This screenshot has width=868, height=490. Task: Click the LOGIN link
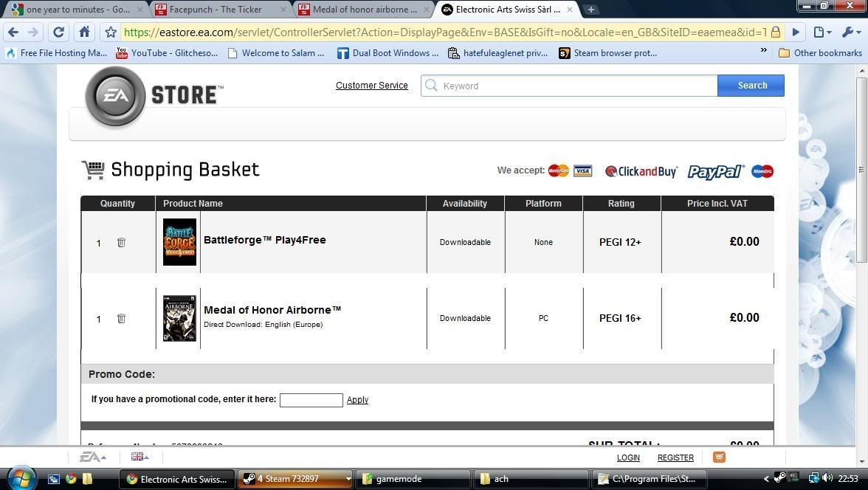tap(628, 458)
